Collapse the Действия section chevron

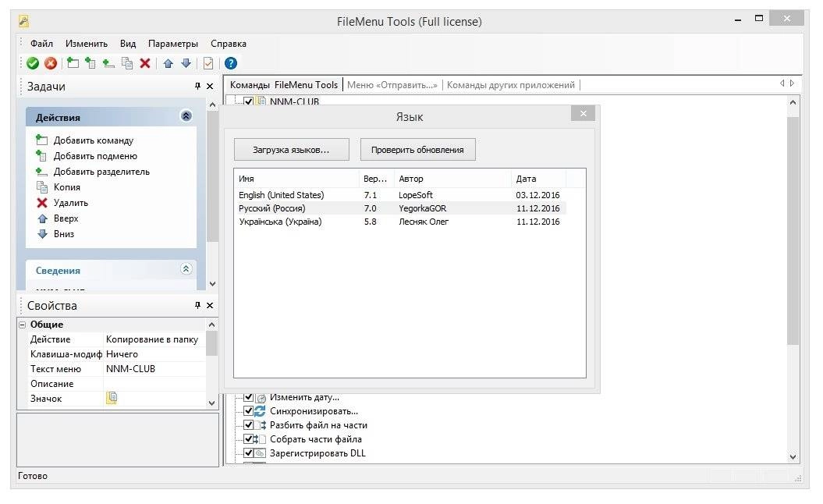(x=186, y=116)
